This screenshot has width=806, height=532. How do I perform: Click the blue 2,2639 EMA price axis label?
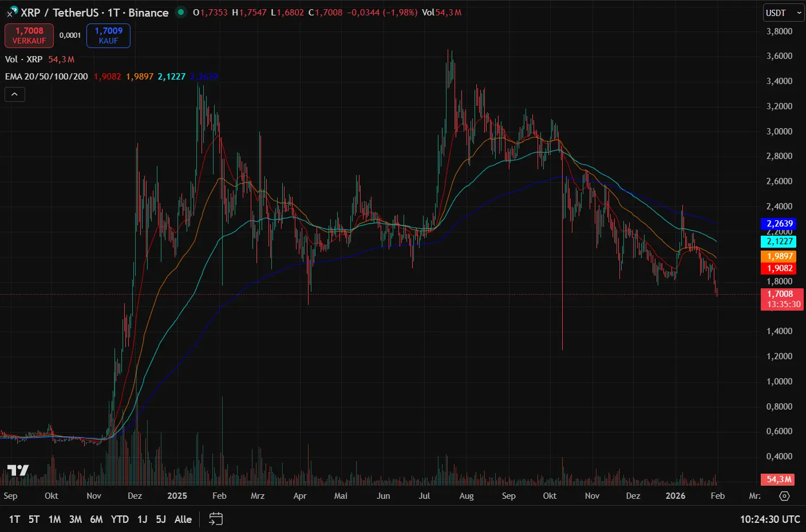point(779,223)
